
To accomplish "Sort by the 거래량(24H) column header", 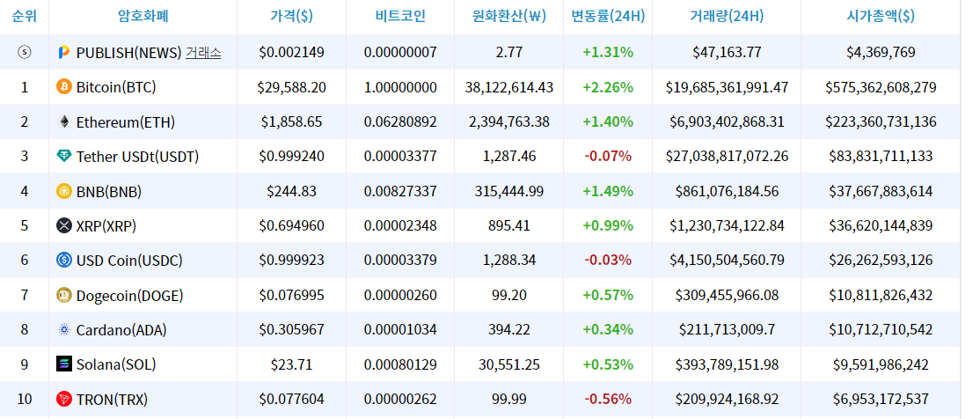I will tap(727, 16).
